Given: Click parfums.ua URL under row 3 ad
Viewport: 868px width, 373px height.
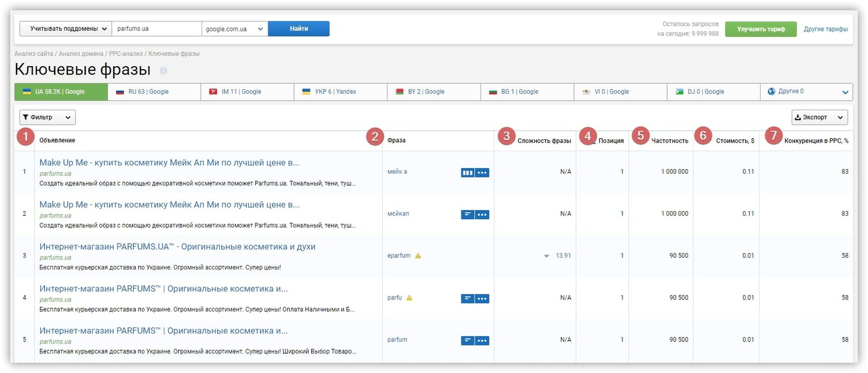Looking at the screenshot, I should click(x=55, y=258).
